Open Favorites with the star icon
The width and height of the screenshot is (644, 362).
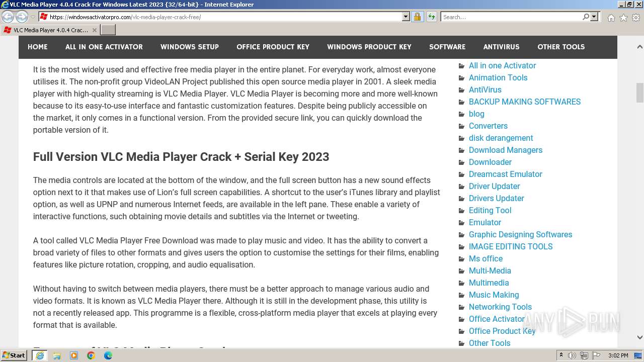point(623,18)
